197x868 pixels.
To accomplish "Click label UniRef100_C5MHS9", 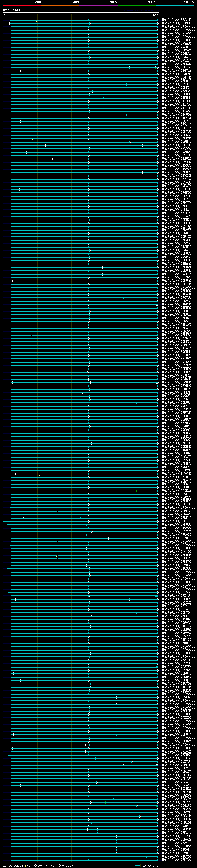I will click(177, 433).
